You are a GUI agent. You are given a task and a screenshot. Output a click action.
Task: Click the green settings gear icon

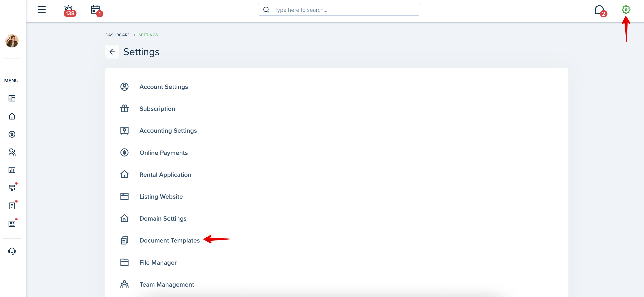(626, 10)
